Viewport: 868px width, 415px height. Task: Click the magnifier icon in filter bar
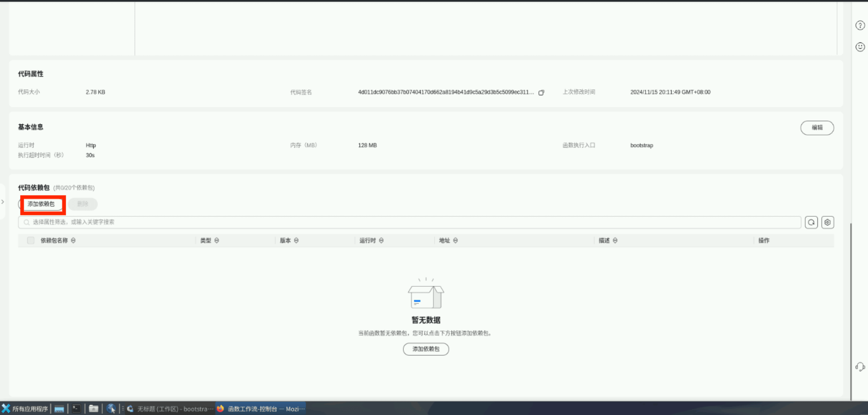pyautogui.click(x=27, y=222)
